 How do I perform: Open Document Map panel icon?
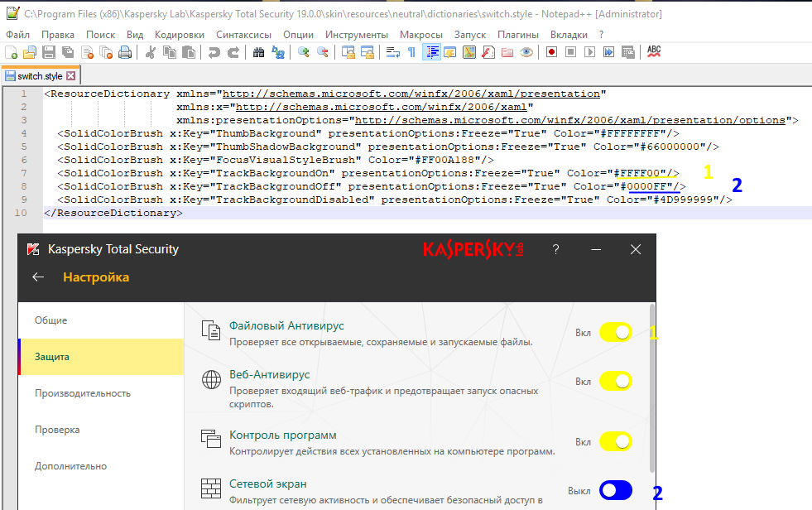pos(469,52)
